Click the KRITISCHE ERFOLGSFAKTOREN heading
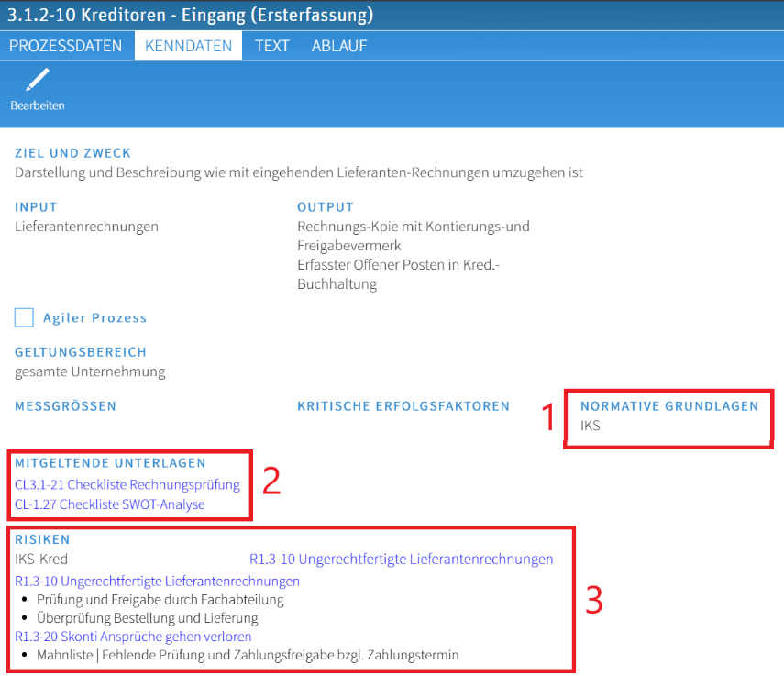784x676 pixels. 403,405
